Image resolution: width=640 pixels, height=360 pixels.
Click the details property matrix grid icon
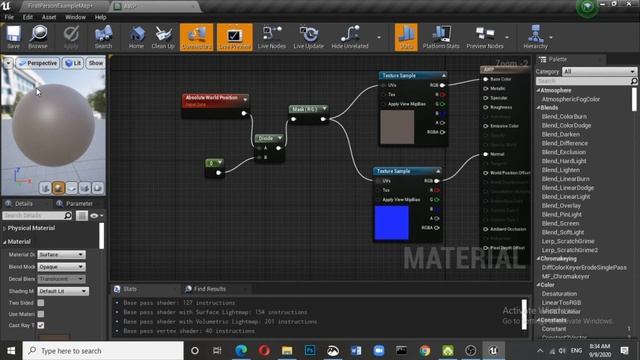pos(82,216)
